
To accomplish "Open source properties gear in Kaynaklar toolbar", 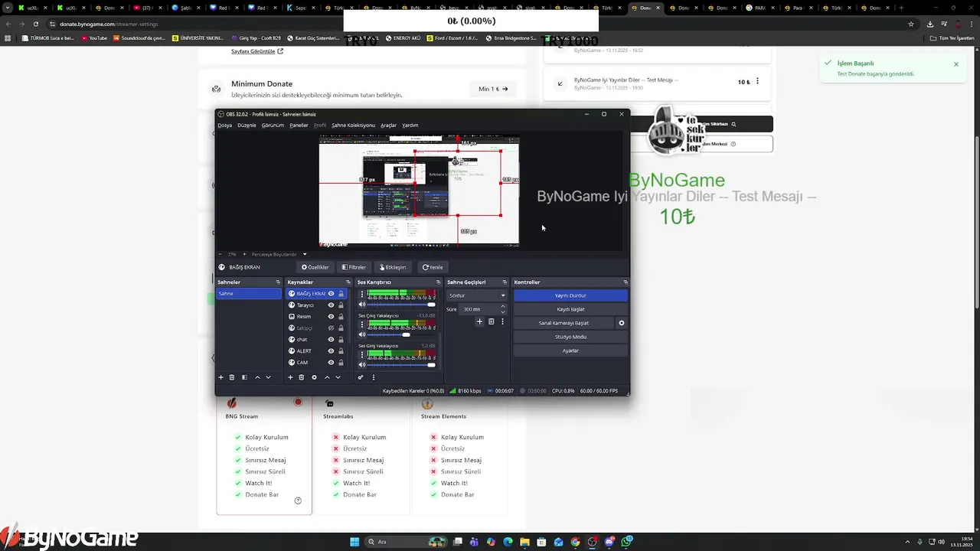I will [314, 377].
